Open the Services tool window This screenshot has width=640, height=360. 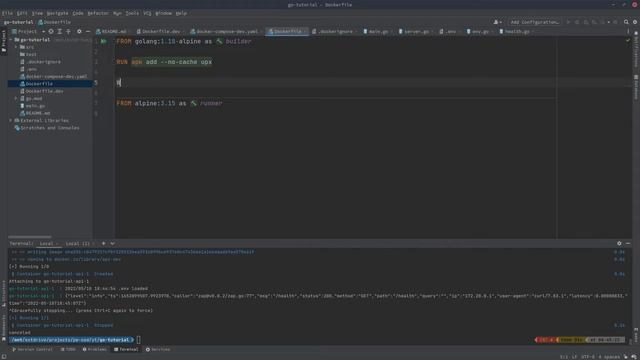pos(158,350)
